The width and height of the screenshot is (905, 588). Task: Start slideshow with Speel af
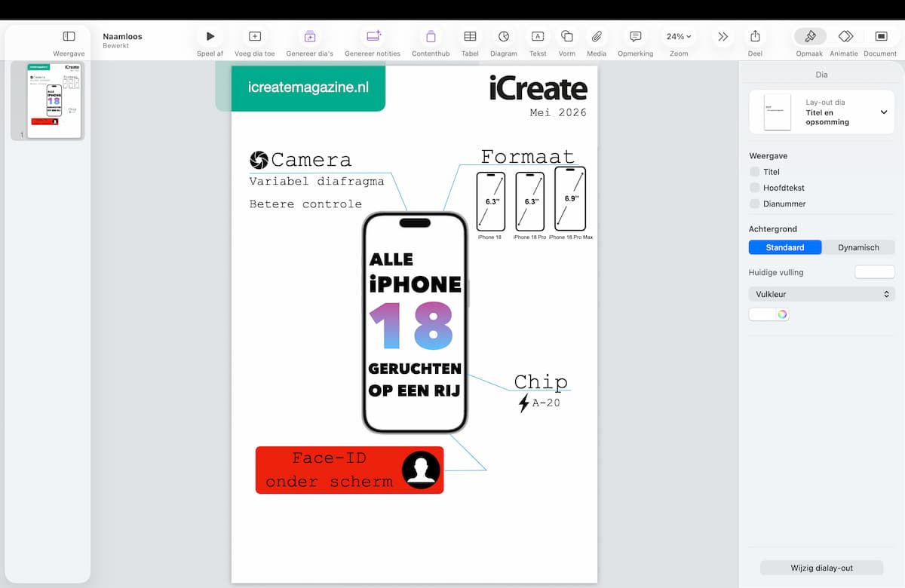210,36
